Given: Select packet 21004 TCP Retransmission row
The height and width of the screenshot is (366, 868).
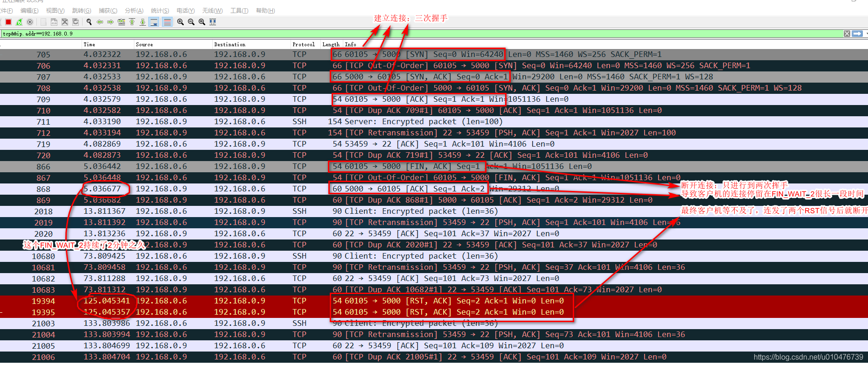Looking at the screenshot, I should [x=434, y=334].
